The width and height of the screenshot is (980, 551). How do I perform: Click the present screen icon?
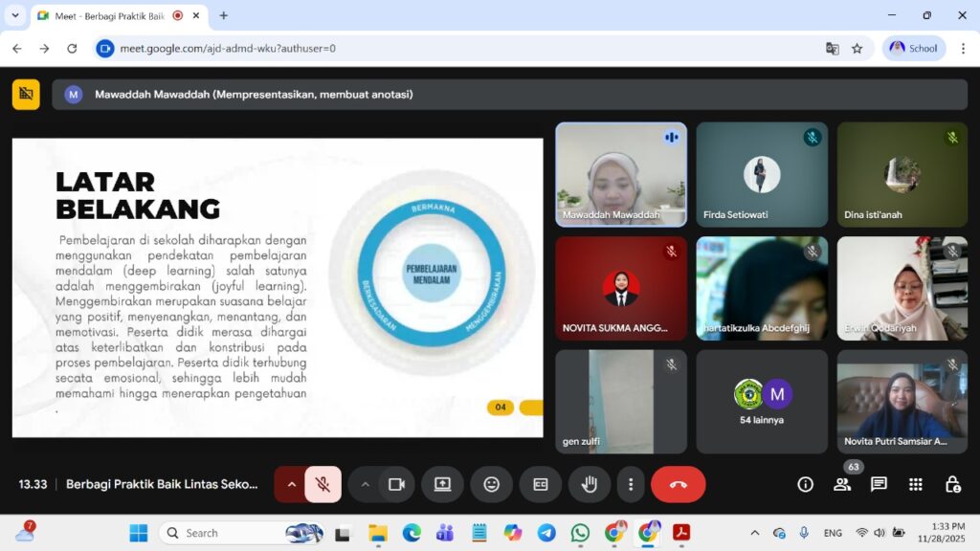pos(442,484)
